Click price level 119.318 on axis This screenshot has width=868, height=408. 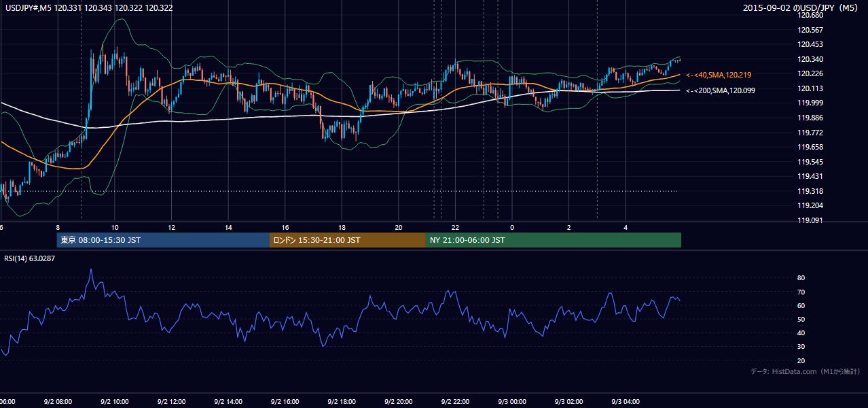[810, 191]
